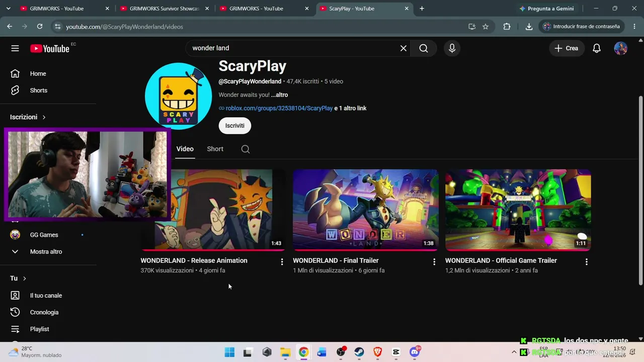Click Pregunta a Gemini button
This screenshot has height=362, width=644.
tap(547, 9)
